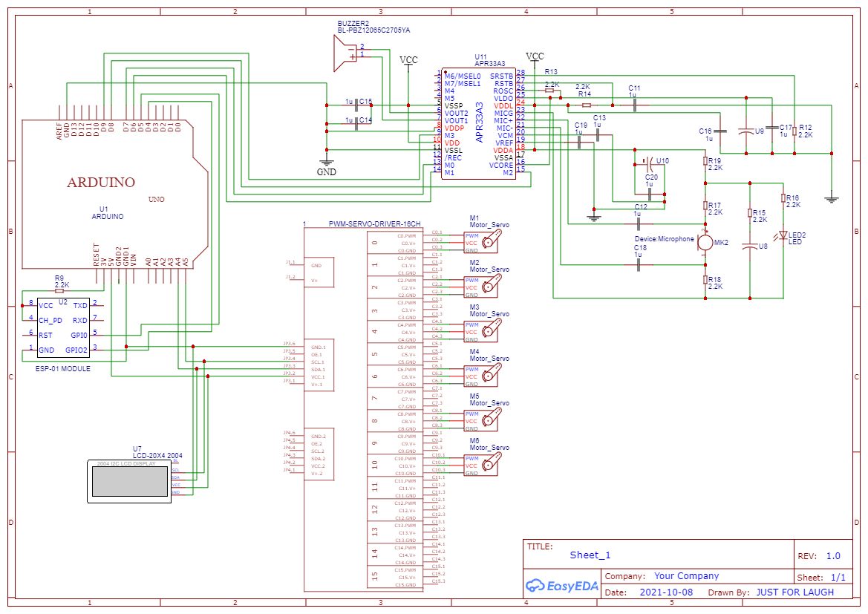Viewport: 868px width, 614px height.
Task: Click the MK2 microphone symbol
Action: click(x=705, y=242)
